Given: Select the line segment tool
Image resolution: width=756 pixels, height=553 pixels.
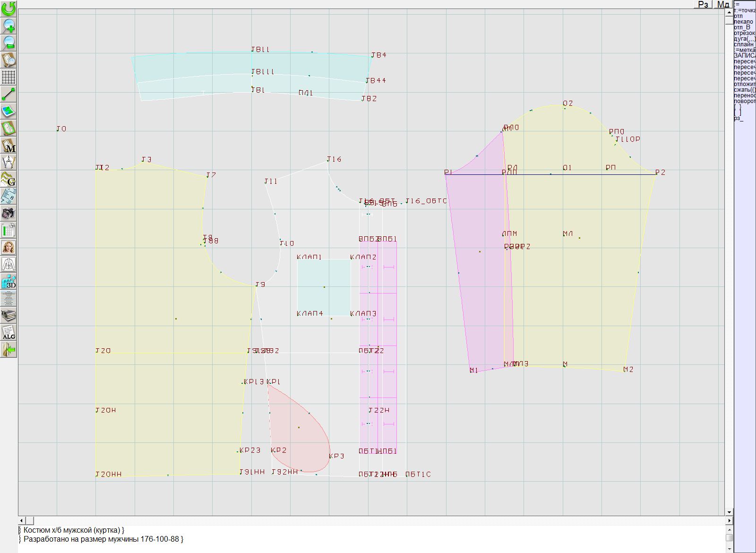Looking at the screenshot, I should (x=9, y=94).
